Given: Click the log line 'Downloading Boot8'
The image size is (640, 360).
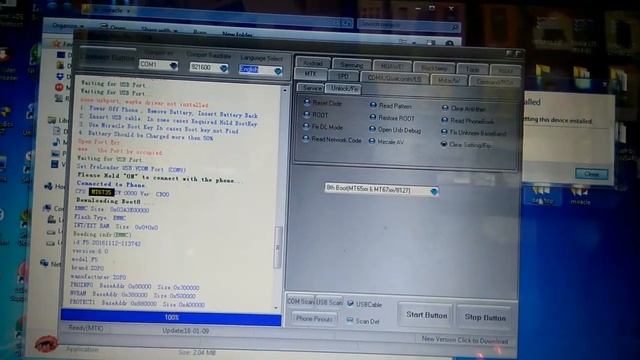Looking at the screenshot, I should [x=109, y=201].
